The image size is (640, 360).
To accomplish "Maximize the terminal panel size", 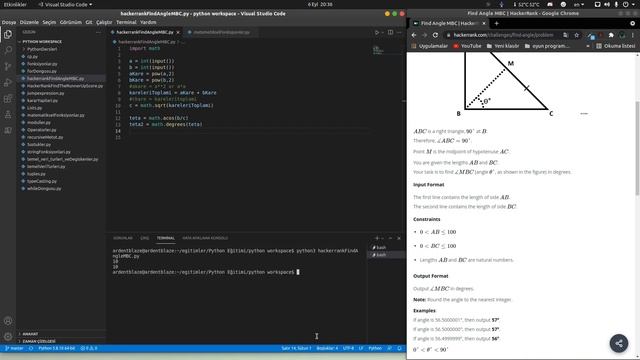I will [391, 238].
